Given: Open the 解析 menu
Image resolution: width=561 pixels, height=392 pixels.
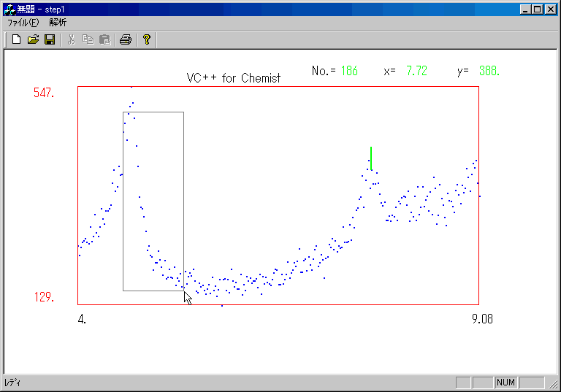Looking at the screenshot, I should [58, 23].
